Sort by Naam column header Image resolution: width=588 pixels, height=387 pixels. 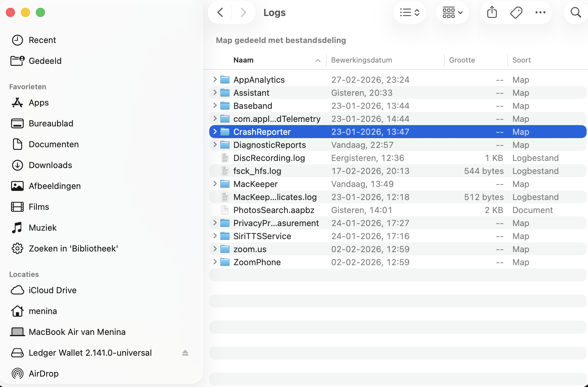243,60
